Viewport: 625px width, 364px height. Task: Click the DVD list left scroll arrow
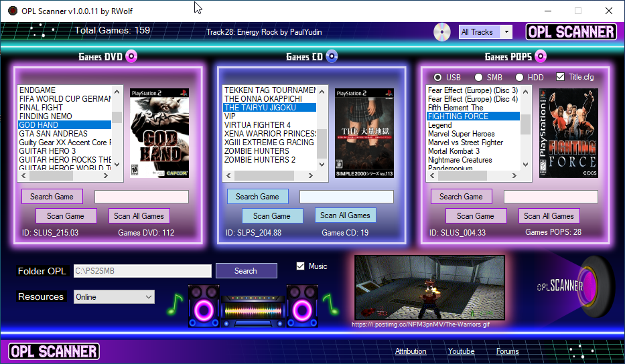click(x=23, y=175)
